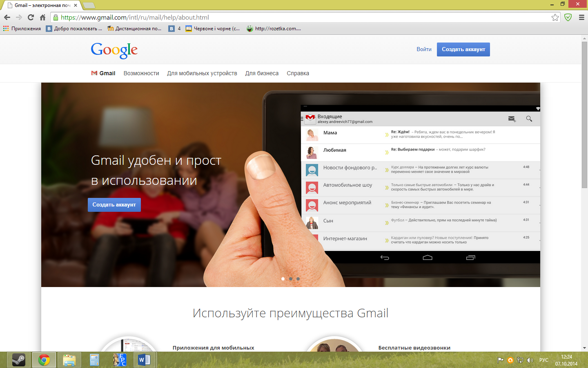
Task: Click the Используйте преимущества Gmail heading
Action: coord(290,313)
